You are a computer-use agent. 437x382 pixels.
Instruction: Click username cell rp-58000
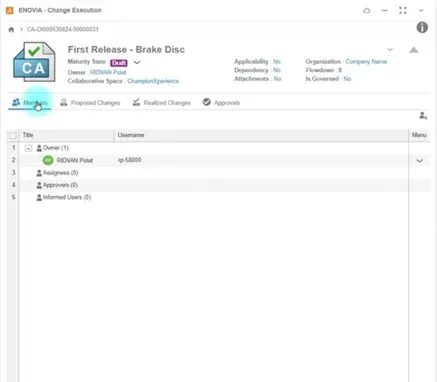[x=130, y=160]
